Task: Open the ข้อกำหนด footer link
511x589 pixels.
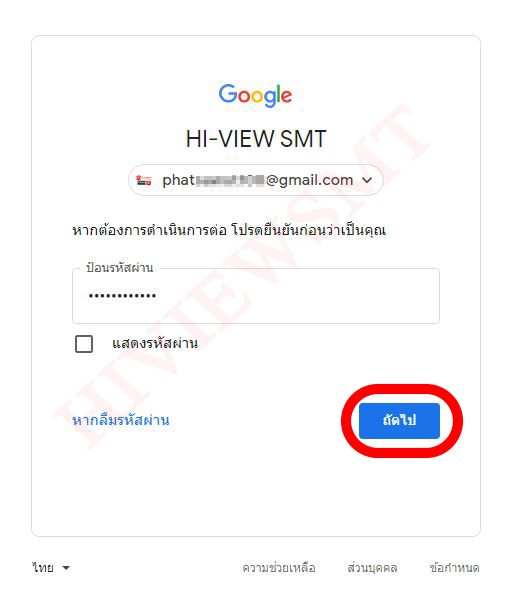Action: coord(454,568)
